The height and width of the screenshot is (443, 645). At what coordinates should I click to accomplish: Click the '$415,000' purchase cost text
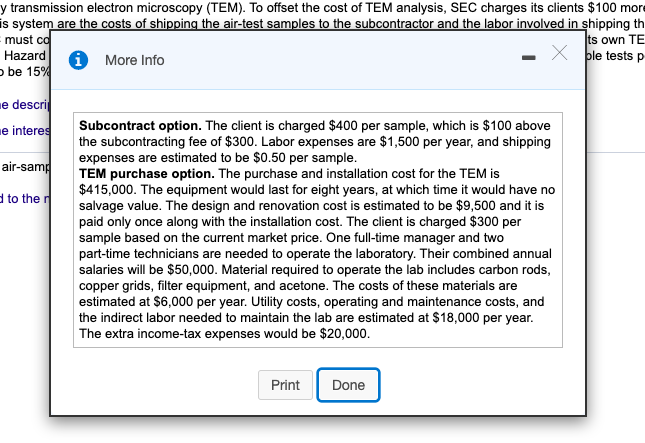[108, 190]
